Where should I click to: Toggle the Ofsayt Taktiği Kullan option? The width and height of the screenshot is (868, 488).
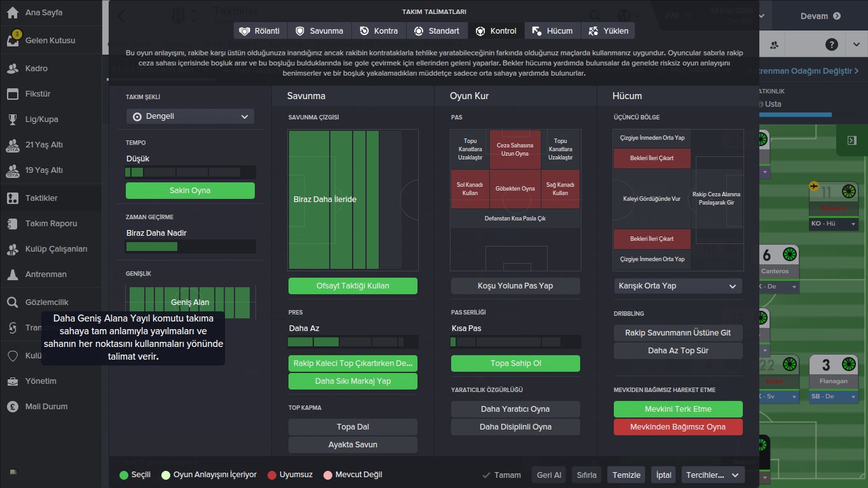pos(353,286)
